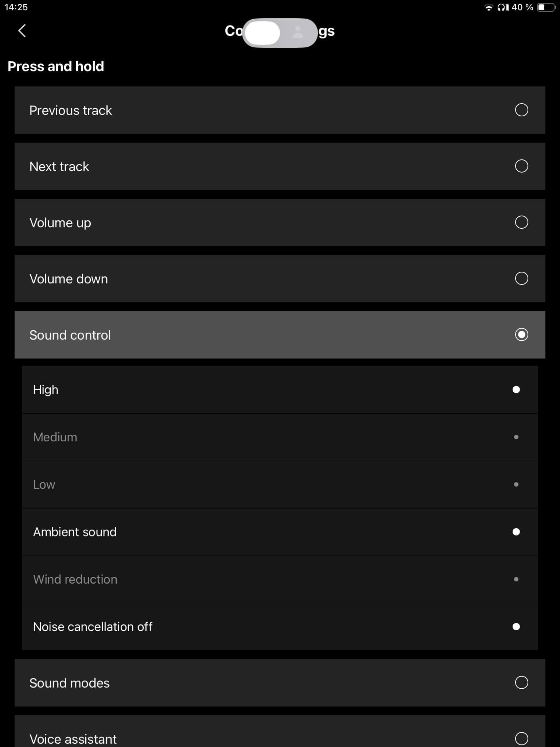Enable the Medium noise cancellation level
Image resolution: width=560 pixels, height=747 pixels.
[516, 437]
